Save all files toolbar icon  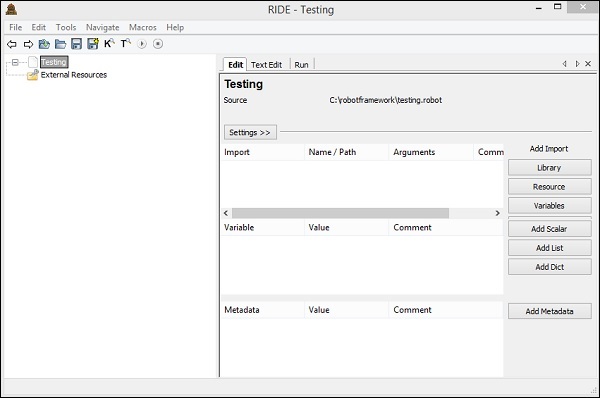[x=93, y=44]
